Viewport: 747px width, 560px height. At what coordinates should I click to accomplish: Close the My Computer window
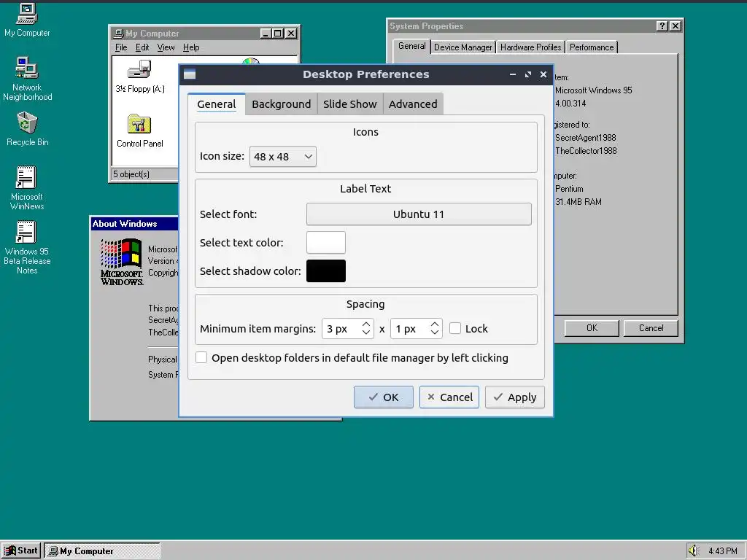(x=291, y=34)
